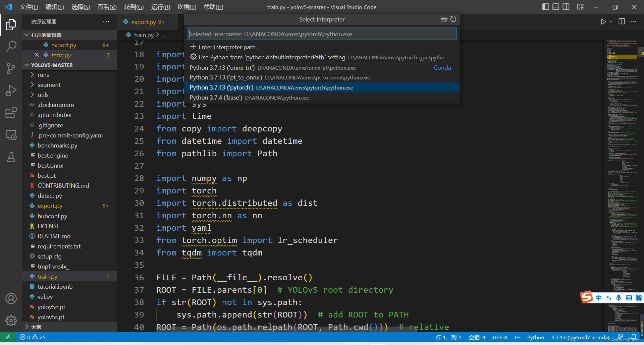Image resolution: width=644 pixels, height=345 pixels.
Task: Open the Explorer view in activity bar
Action: click(11, 24)
